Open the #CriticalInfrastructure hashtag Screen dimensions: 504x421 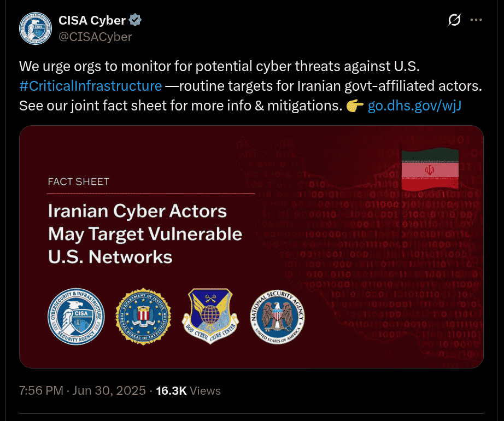pos(90,86)
